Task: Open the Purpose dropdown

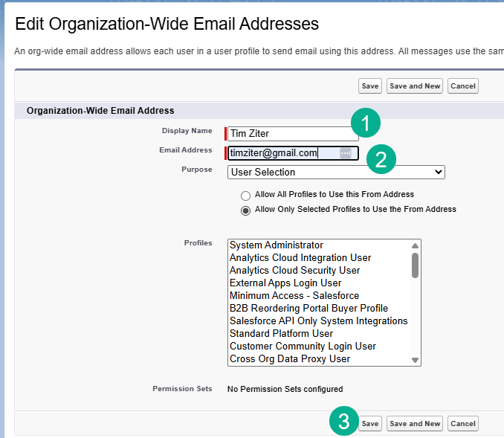Action: pyautogui.click(x=335, y=172)
